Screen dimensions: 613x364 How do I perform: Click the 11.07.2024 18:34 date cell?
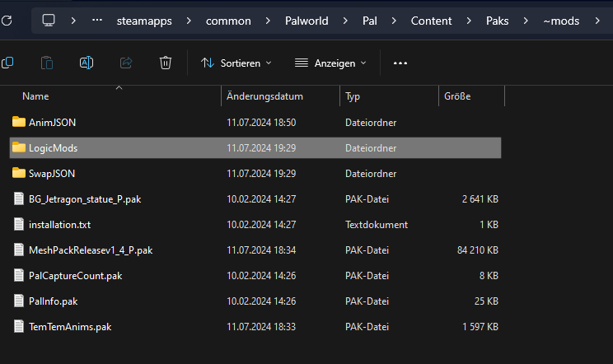[261, 250]
